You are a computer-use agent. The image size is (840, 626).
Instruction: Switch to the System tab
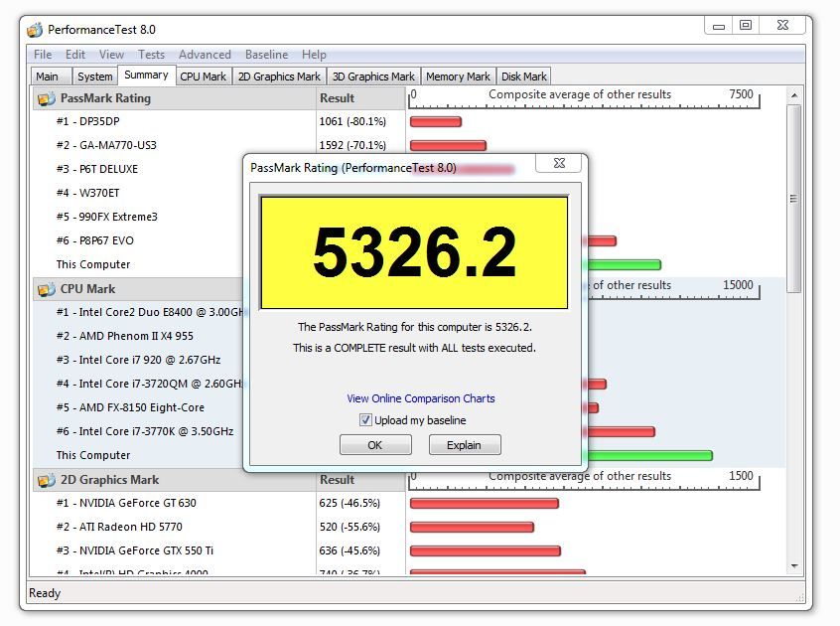[x=94, y=77]
